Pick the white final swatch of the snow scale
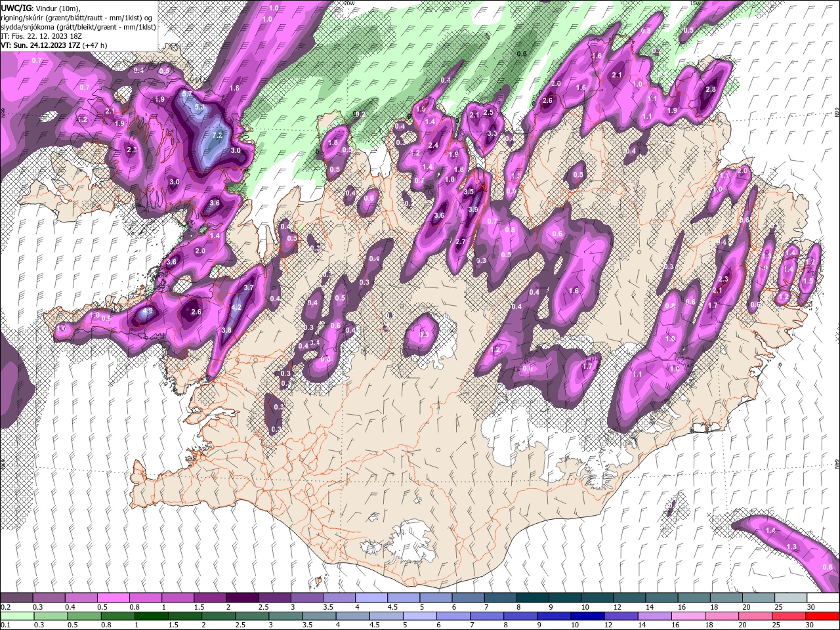840x630 pixels. tap(822, 598)
